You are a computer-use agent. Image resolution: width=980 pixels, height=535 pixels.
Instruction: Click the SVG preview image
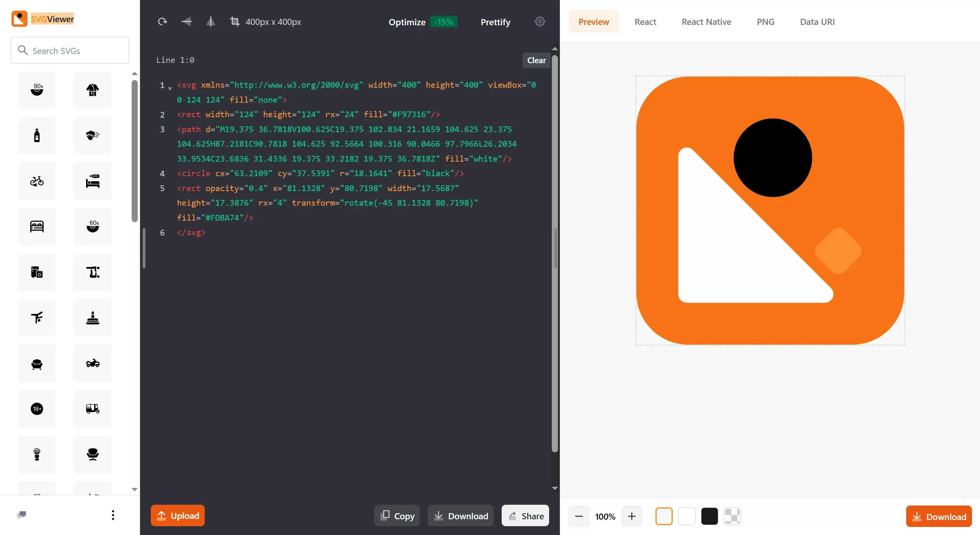point(770,210)
